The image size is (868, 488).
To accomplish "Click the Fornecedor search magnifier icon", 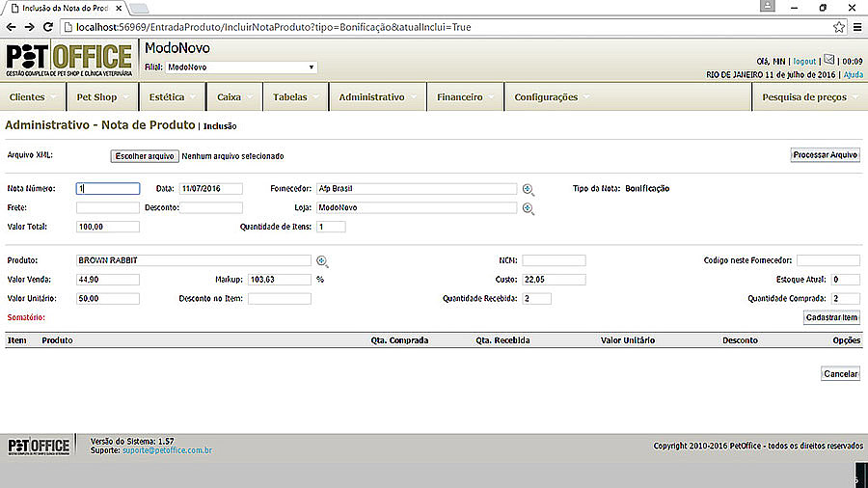I will pyautogui.click(x=528, y=190).
